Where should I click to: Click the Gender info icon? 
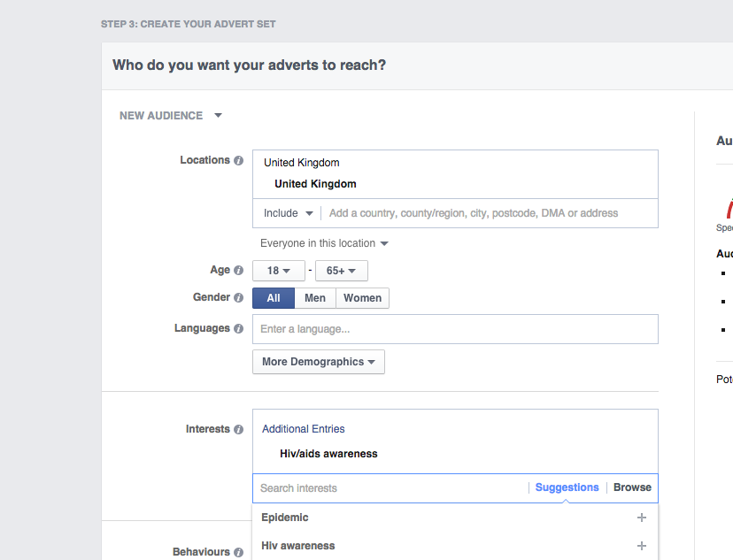click(x=238, y=298)
